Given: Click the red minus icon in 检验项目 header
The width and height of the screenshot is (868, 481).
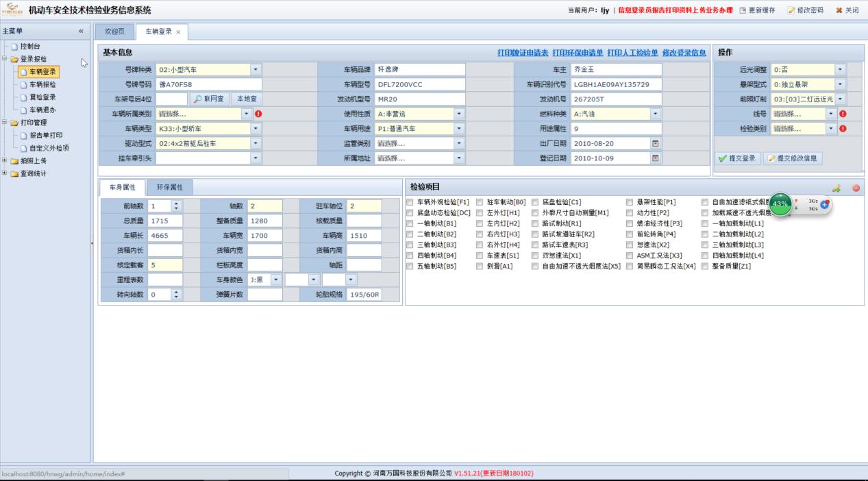Looking at the screenshot, I should pos(856,188).
